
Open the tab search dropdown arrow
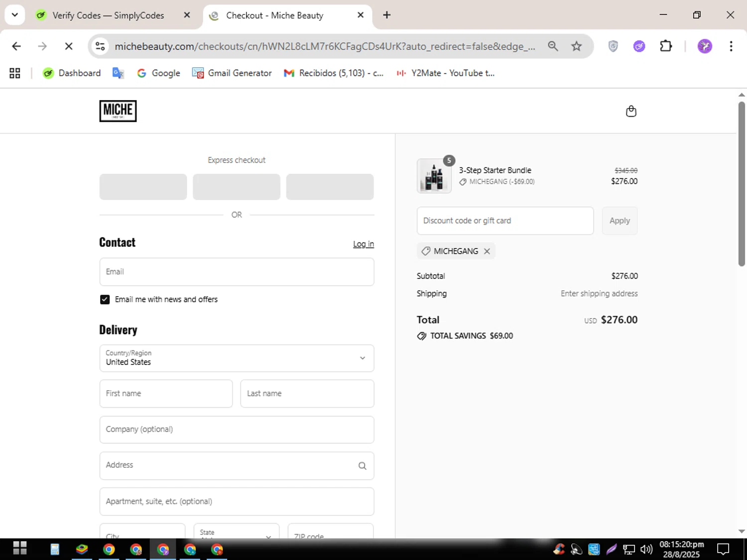click(x=15, y=15)
